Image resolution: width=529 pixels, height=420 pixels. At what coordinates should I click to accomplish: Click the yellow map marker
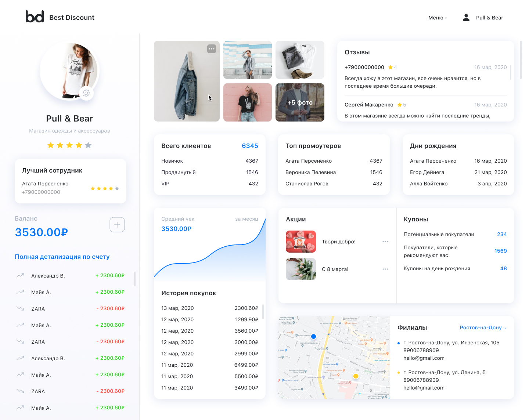(x=356, y=376)
